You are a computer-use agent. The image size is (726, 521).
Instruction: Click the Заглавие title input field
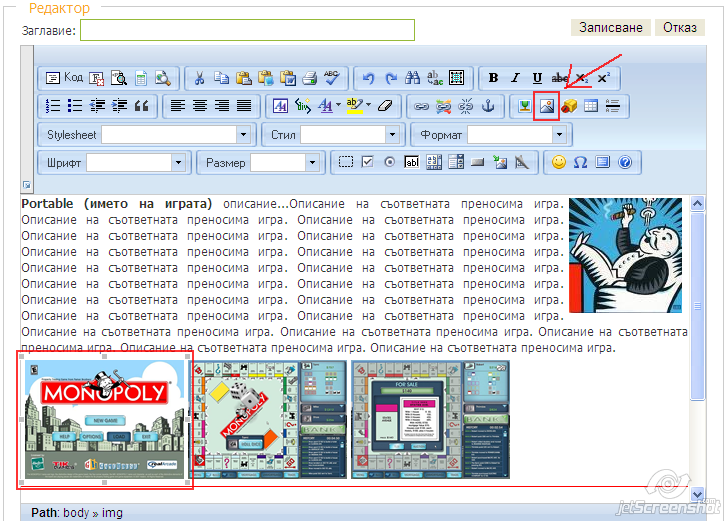click(x=247, y=30)
